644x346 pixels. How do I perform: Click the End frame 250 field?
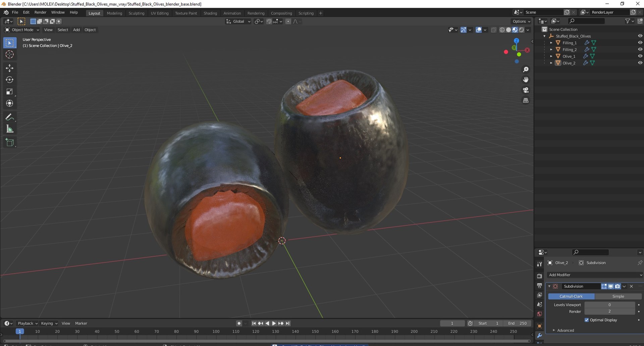coord(518,324)
